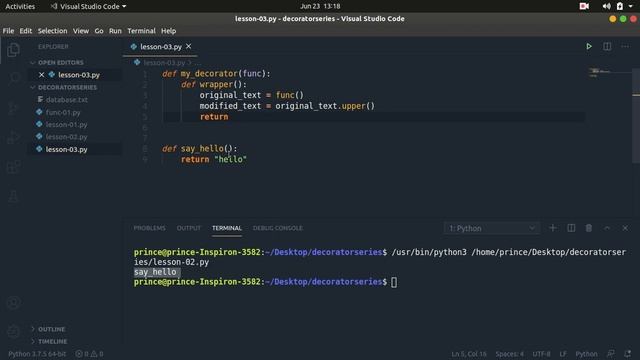The width and height of the screenshot is (640, 360).
Task: Open the feedback icon in status bar
Action: (x=611, y=354)
